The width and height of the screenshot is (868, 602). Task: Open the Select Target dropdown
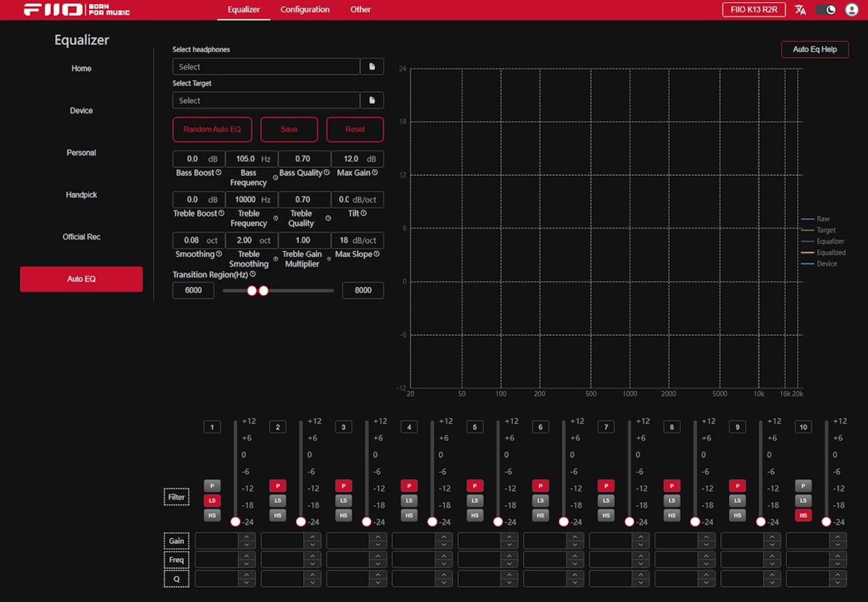click(x=265, y=100)
